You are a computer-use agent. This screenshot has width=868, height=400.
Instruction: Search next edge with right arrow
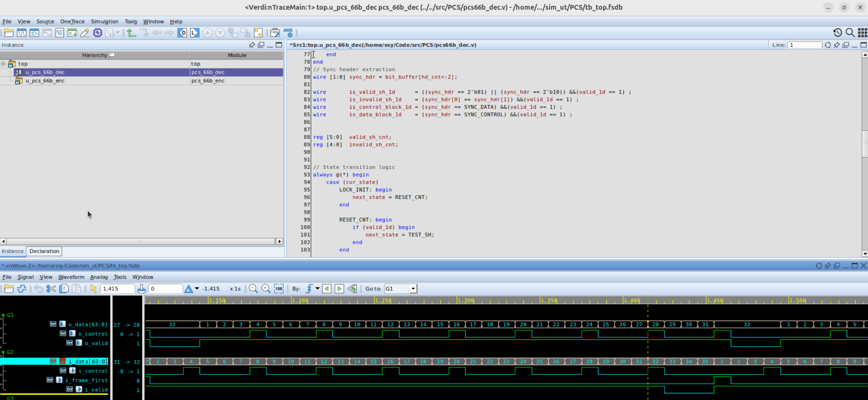pyautogui.click(x=339, y=289)
